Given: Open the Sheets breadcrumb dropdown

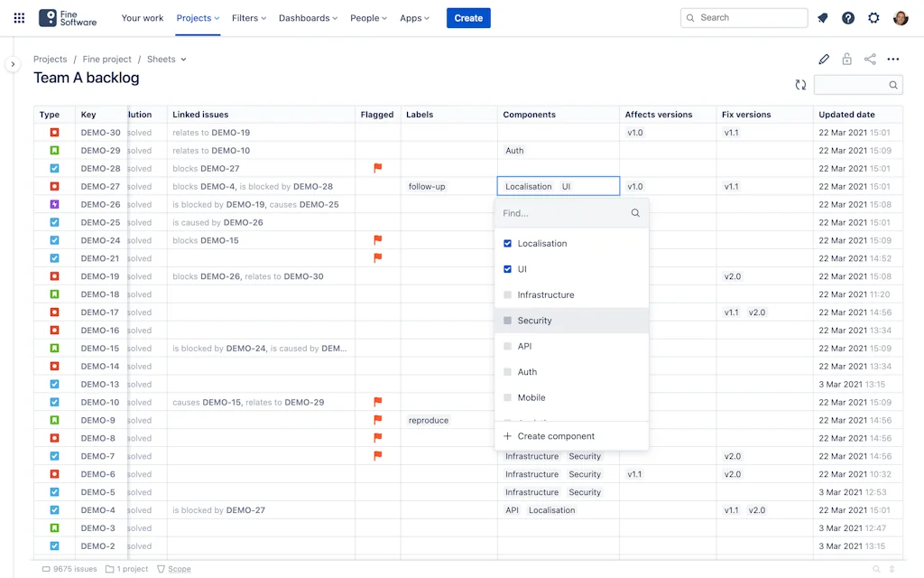Looking at the screenshot, I should tap(167, 60).
